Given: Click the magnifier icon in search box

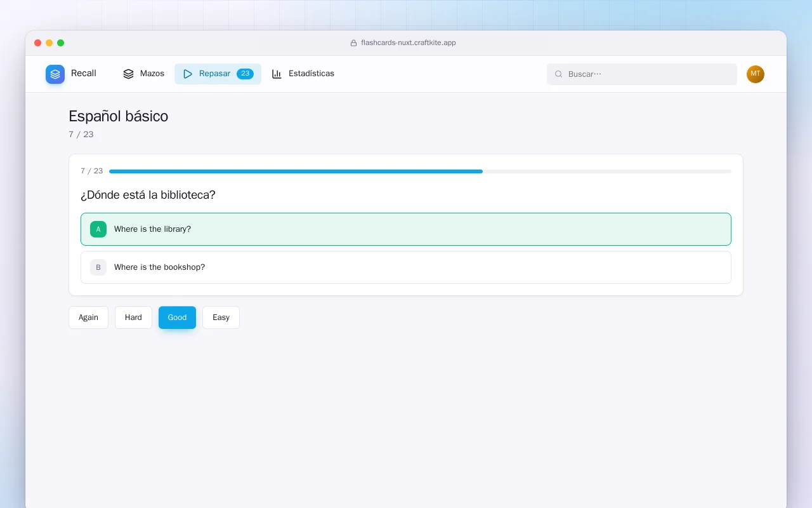Looking at the screenshot, I should [559, 74].
